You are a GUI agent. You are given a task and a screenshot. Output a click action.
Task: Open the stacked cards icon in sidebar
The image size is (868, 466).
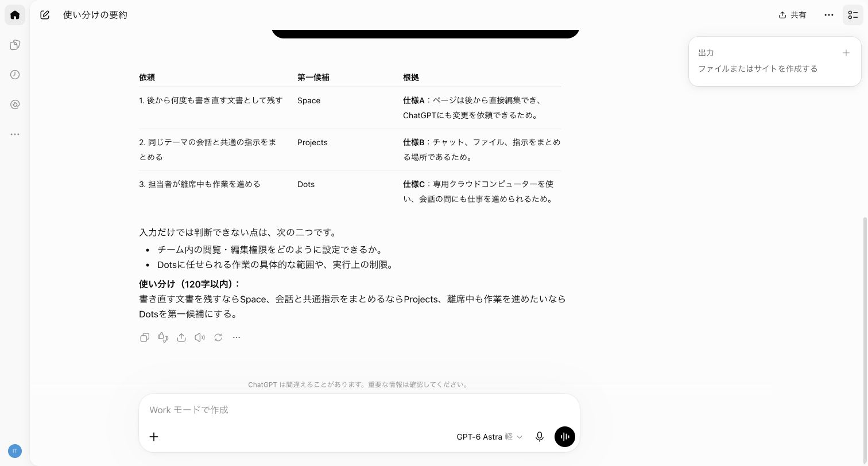pyautogui.click(x=15, y=45)
